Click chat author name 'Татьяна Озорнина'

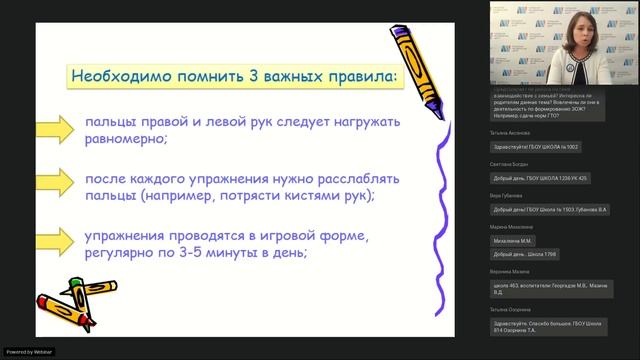tap(510, 309)
